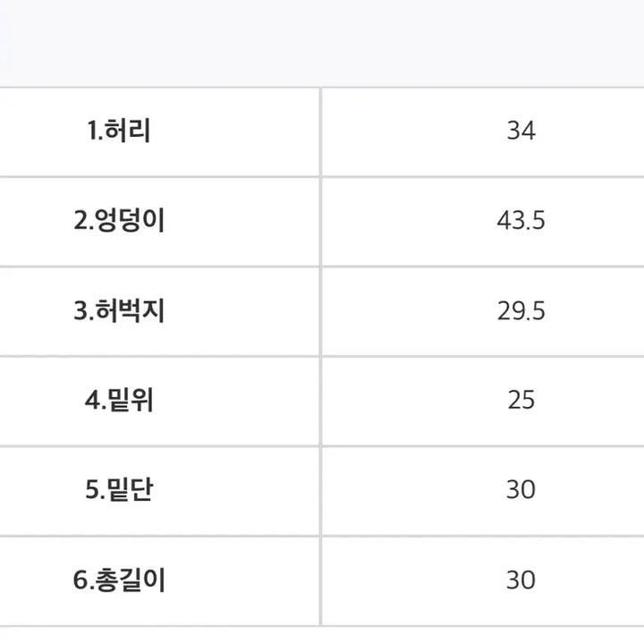The height and width of the screenshot is (644, 644).
Task: Click the 6.총길이 row label
Action: pos(120,580)
